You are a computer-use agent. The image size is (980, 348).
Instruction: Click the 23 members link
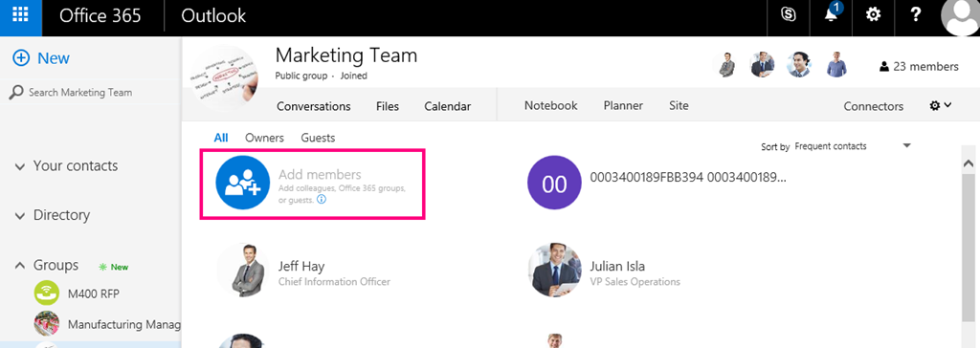click(x=919, y=66)
